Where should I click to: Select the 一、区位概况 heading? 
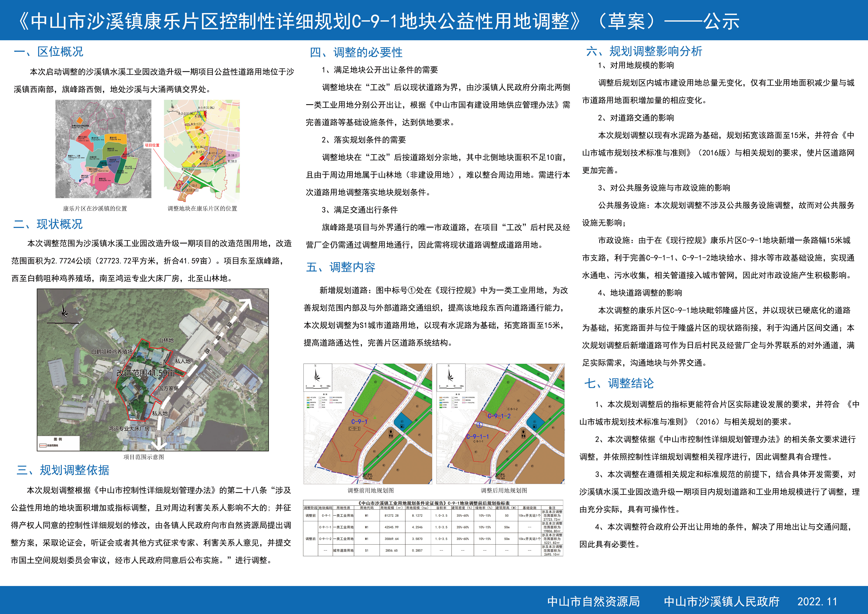tap(48, 52)
